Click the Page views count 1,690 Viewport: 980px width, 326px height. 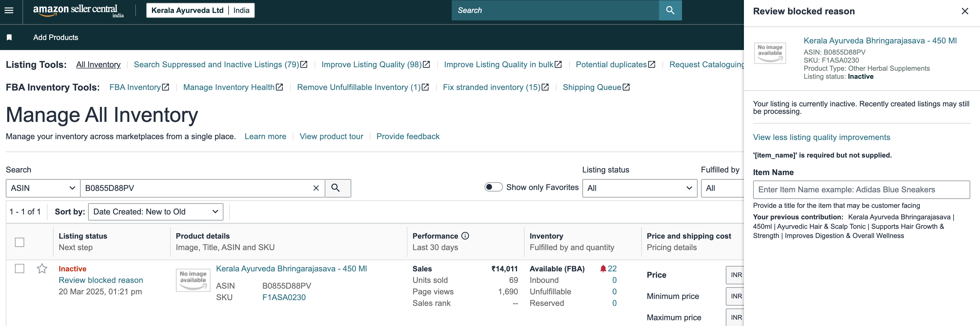click(508, 292)
